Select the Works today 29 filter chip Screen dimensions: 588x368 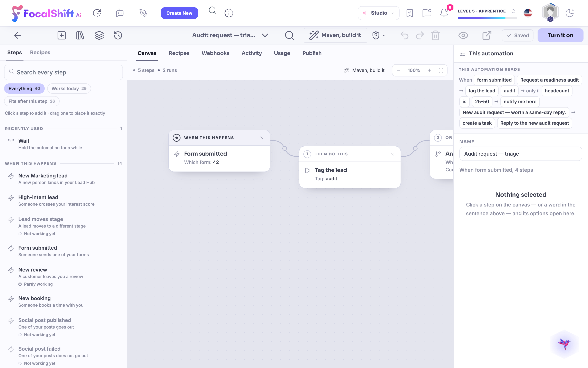69,89
